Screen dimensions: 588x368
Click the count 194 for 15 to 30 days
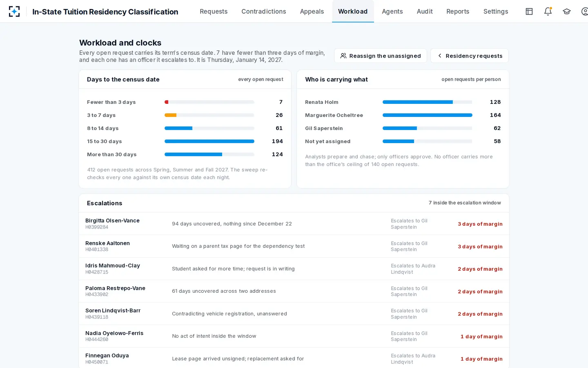point(277,141)
